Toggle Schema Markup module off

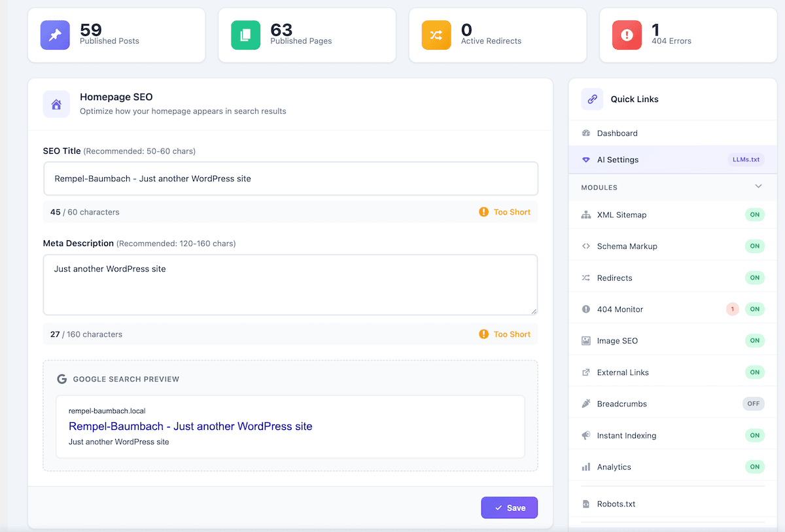pyautogui.click(x=754, y=246)
